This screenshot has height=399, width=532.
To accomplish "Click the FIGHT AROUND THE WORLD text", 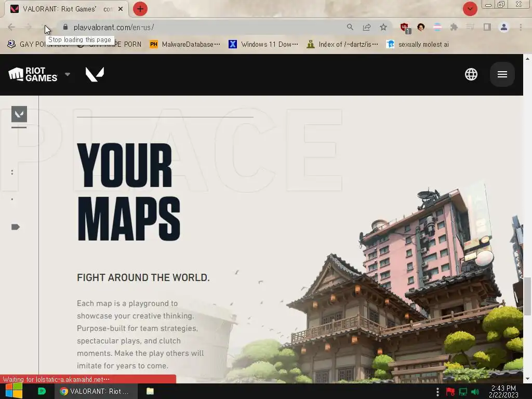I will click(143, 277).
